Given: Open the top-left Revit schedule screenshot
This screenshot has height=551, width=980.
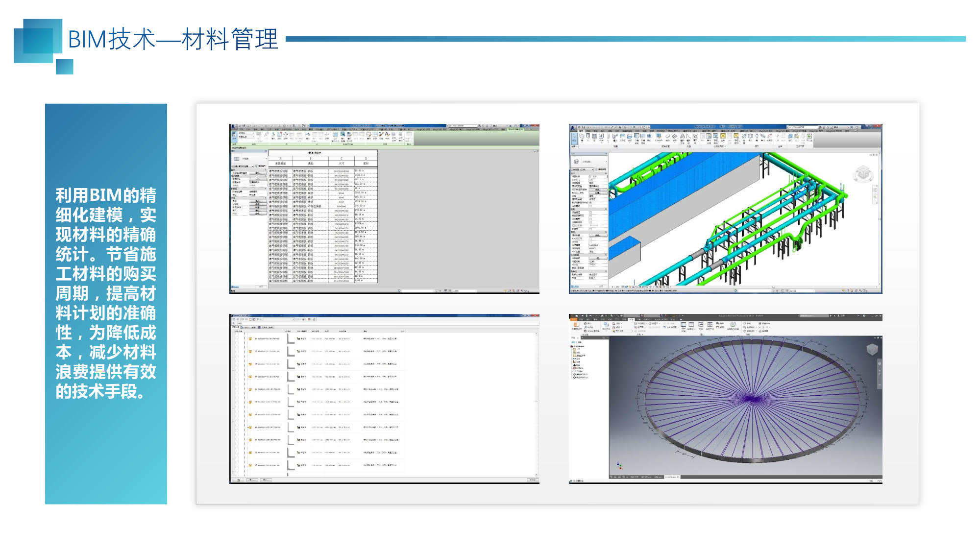Looking at the screenshot, I should 385,209.
